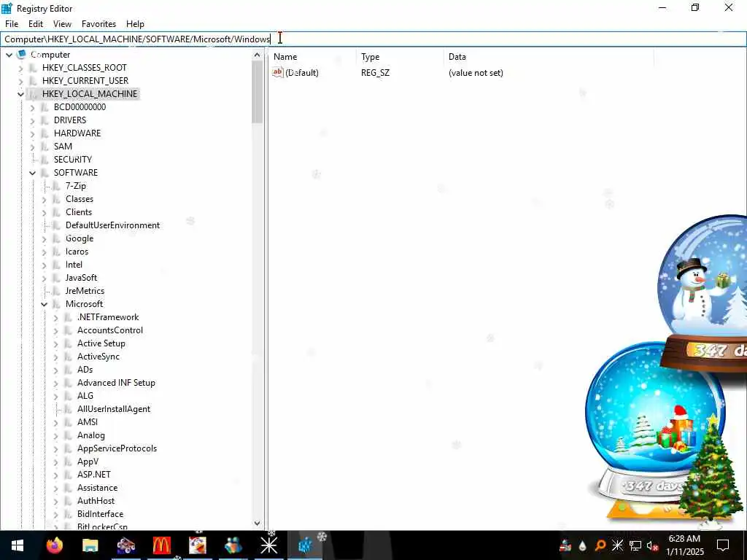Image resolution: width=747 pixels, height=560 pixels.
Task: Select the (Default) string value icon
Action: [278, 72]
